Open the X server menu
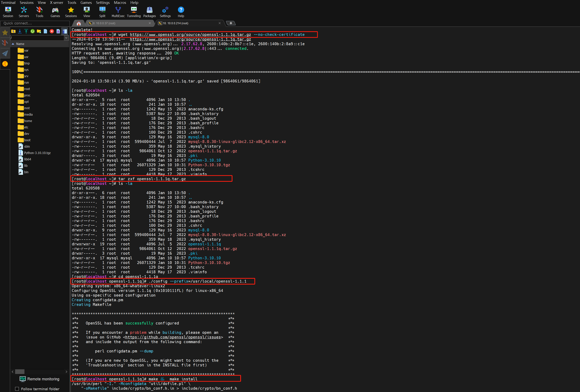 coord(57,3)
